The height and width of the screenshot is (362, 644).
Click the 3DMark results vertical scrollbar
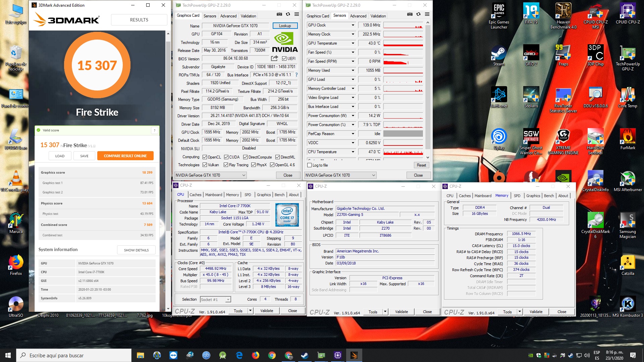point(168,171)
